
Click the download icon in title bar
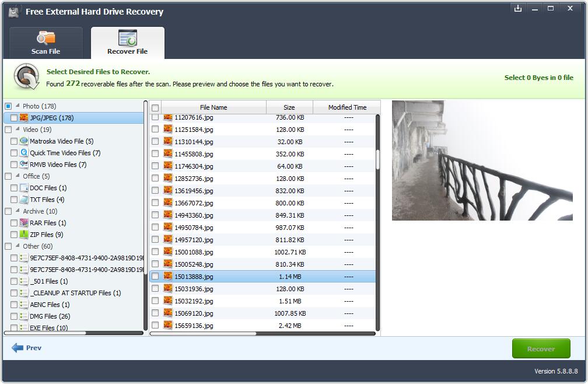click(518, 8)
